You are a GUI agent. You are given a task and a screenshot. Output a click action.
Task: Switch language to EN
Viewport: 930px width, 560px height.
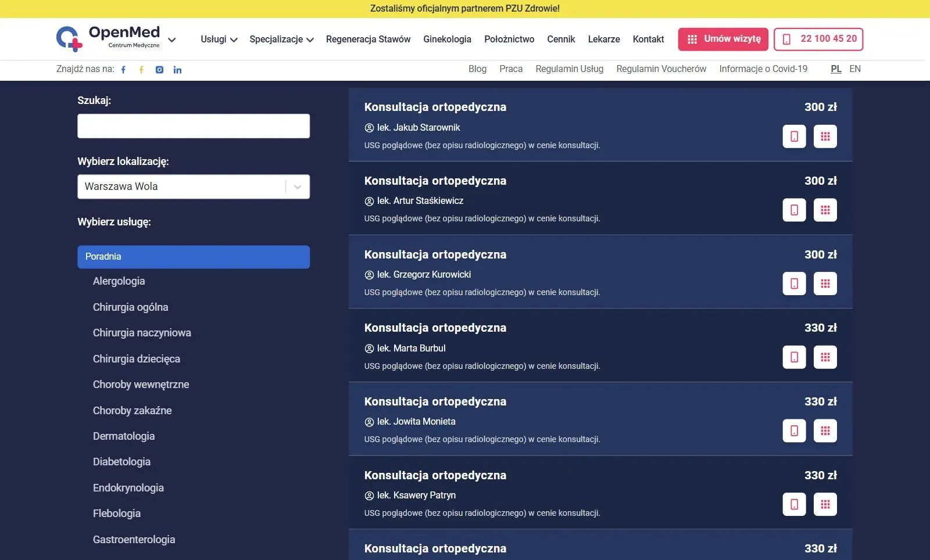(855, 69)
